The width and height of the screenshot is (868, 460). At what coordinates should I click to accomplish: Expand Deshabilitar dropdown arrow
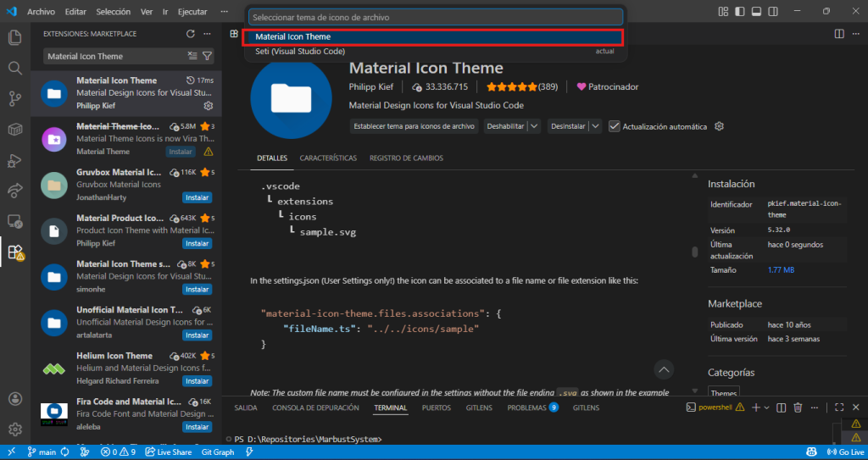tap(534, 126)
